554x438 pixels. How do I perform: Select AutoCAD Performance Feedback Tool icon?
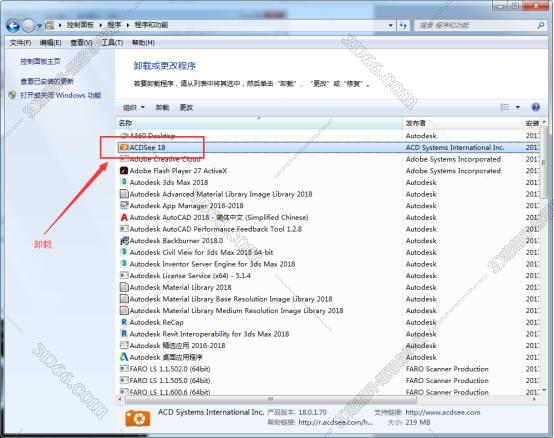point(124,229)
